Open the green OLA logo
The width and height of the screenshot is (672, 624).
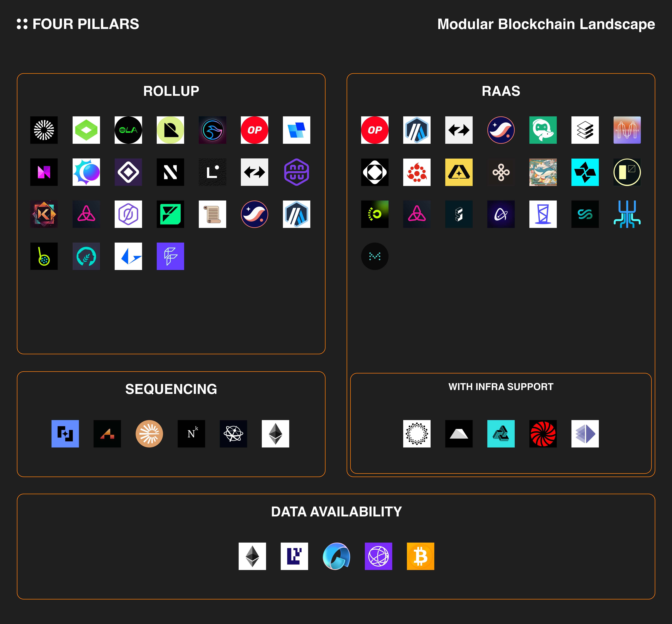128,130
